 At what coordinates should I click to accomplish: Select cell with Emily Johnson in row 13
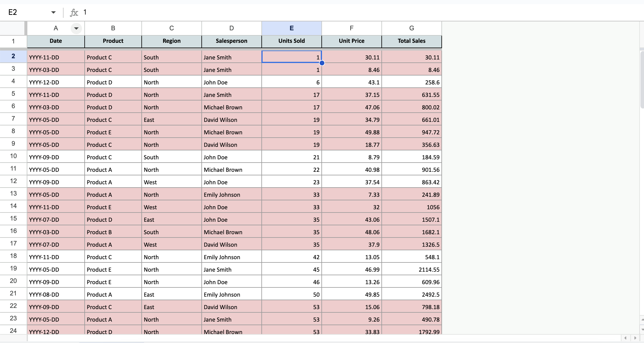[231, 195]
